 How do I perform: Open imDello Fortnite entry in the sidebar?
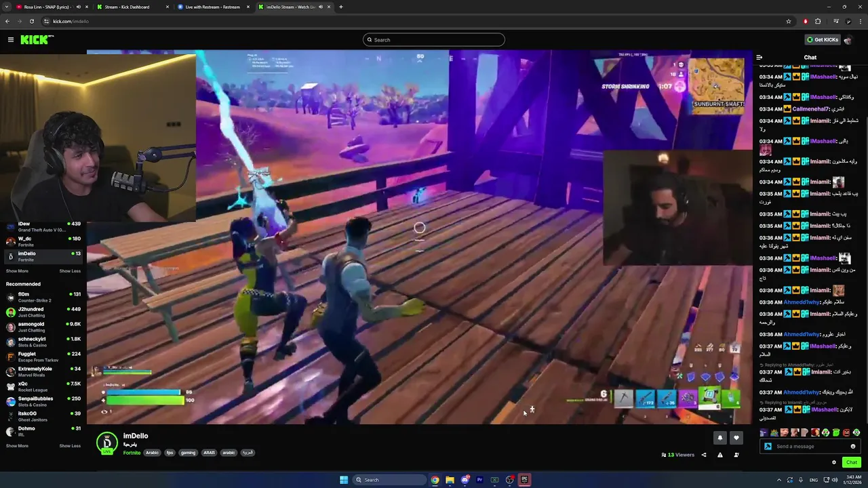[43, 256]
